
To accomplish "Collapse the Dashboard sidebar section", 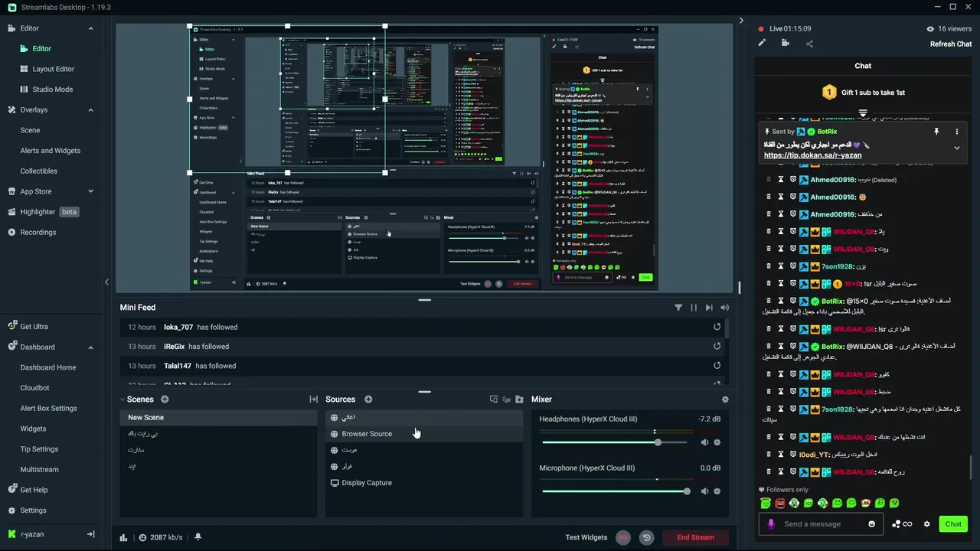I will (x=90, y=347).
